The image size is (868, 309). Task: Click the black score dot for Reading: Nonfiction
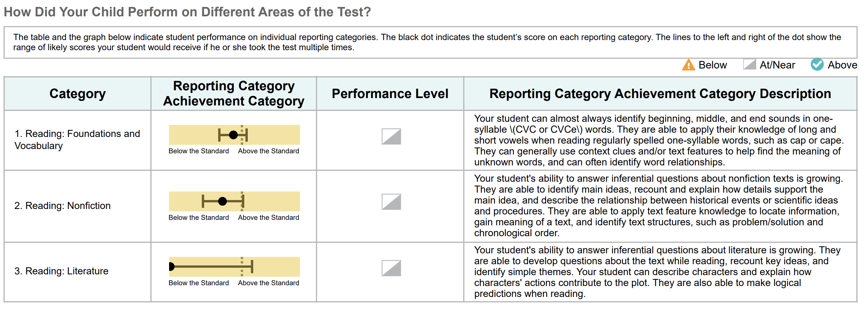[222, 201]
